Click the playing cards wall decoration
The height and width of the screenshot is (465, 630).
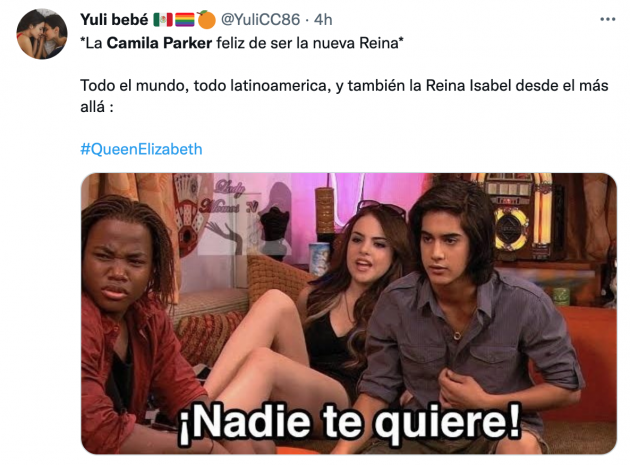pos(190,213)
